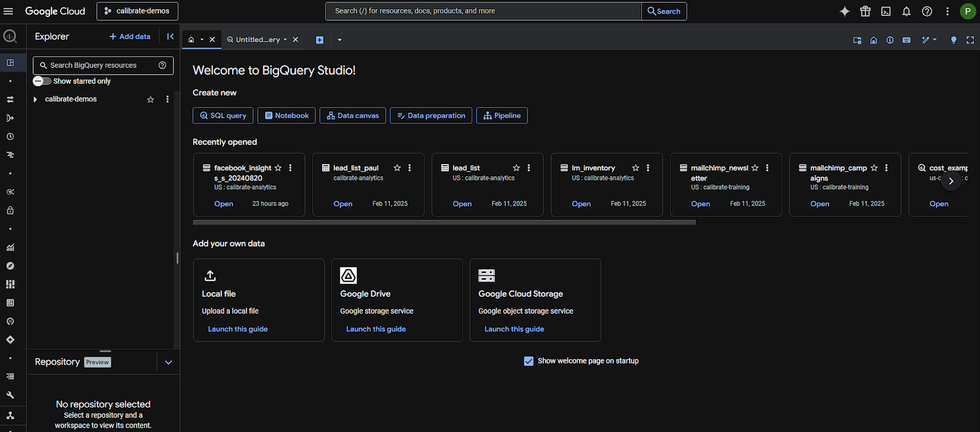Create a new tab with plus button

320,40
